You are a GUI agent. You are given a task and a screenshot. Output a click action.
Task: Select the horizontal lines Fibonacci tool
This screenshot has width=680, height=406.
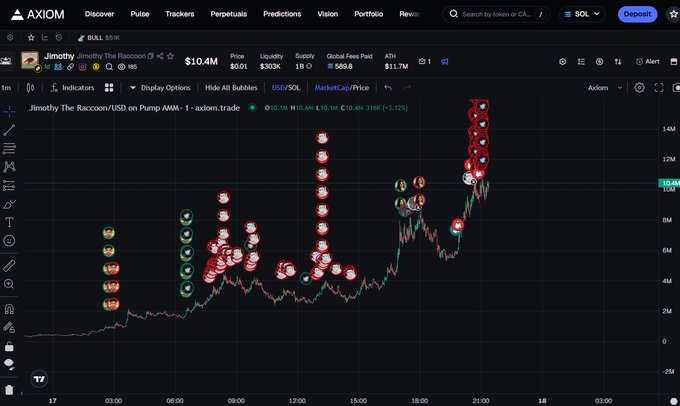point(9,148)
